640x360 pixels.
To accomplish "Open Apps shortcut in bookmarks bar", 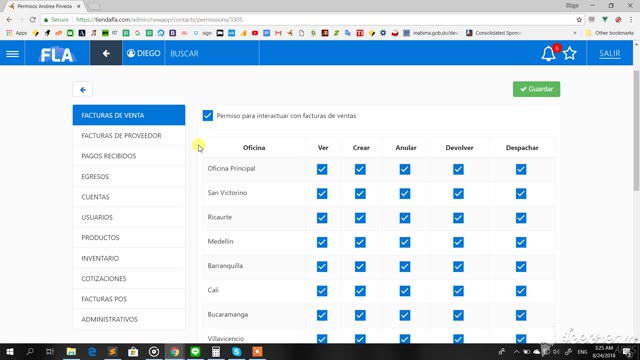I will pos(17,33).
